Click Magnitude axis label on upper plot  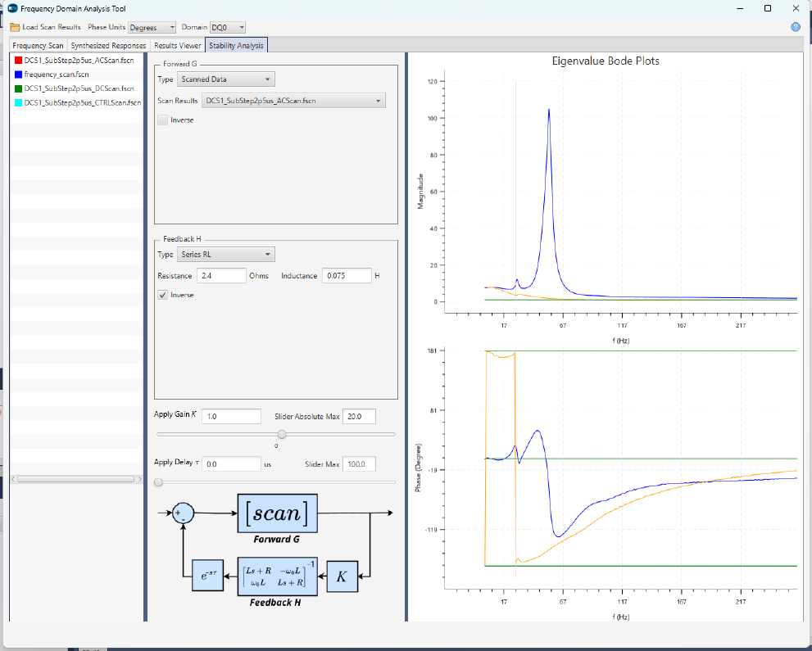(420, 192)
